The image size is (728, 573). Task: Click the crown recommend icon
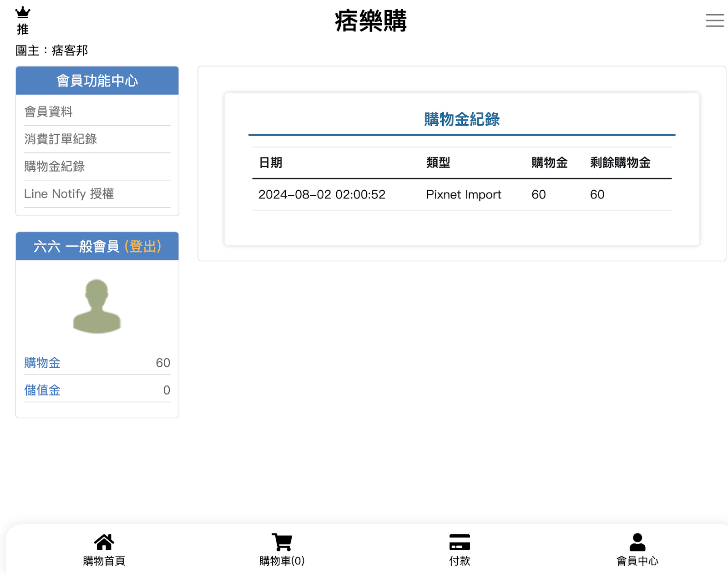click(x=22, y=12)
